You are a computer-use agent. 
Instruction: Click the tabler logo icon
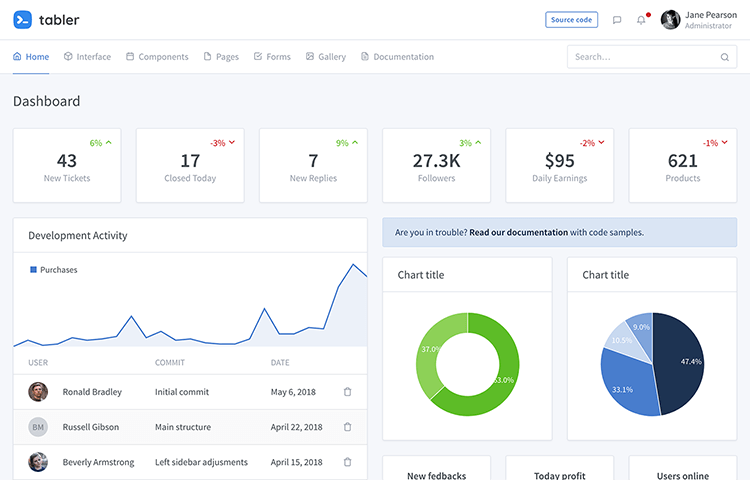22,20
